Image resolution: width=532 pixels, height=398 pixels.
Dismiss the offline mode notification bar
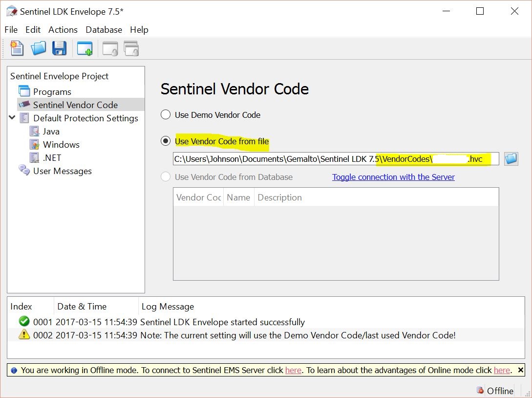point(521,370)
